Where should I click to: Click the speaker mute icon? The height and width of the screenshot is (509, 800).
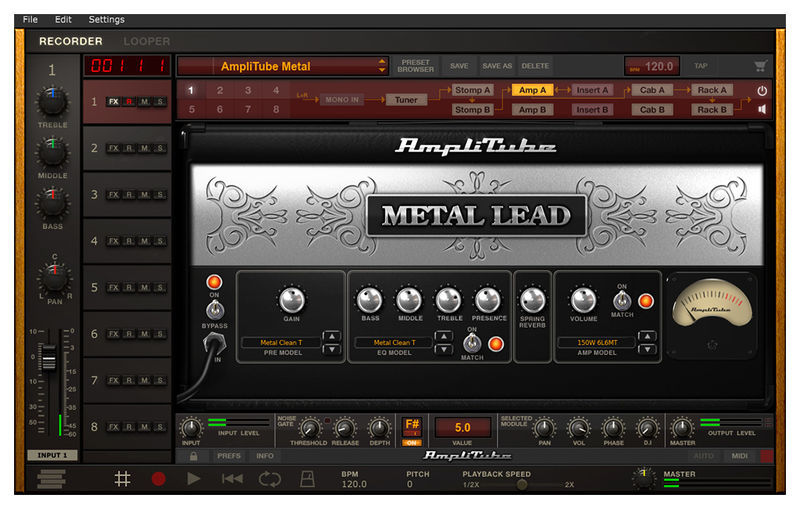pos(762,109)
